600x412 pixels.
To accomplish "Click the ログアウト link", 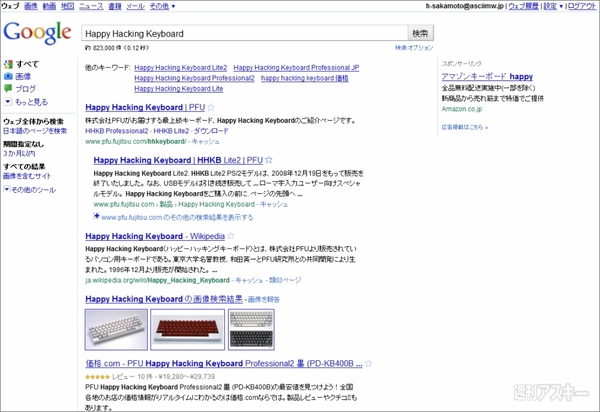I will tap(582, 6).
